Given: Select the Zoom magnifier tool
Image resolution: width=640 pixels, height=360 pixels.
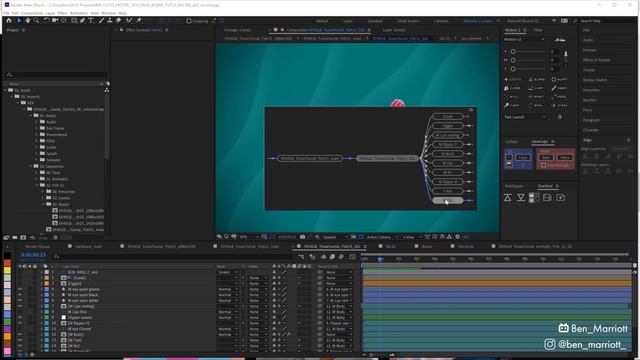Looking at the screenshot, I should pos(36,20).
